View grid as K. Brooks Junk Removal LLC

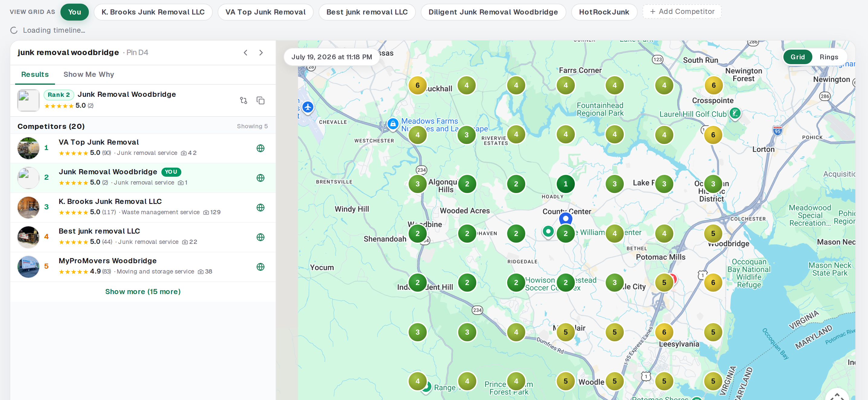pyautogui.click(x=153, y=12)
